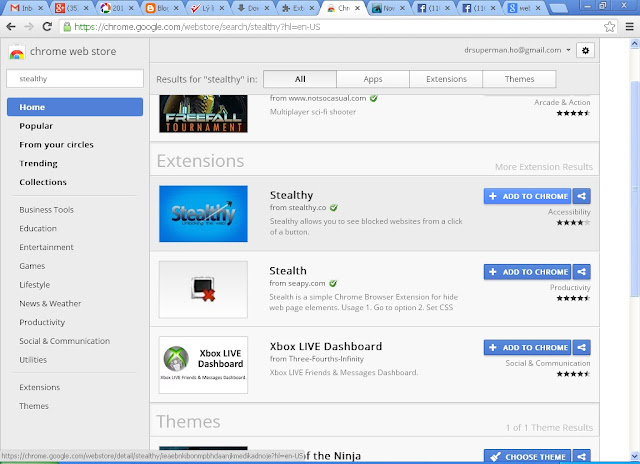Open Themes in the sidebar bottom list

click(34, 406)
